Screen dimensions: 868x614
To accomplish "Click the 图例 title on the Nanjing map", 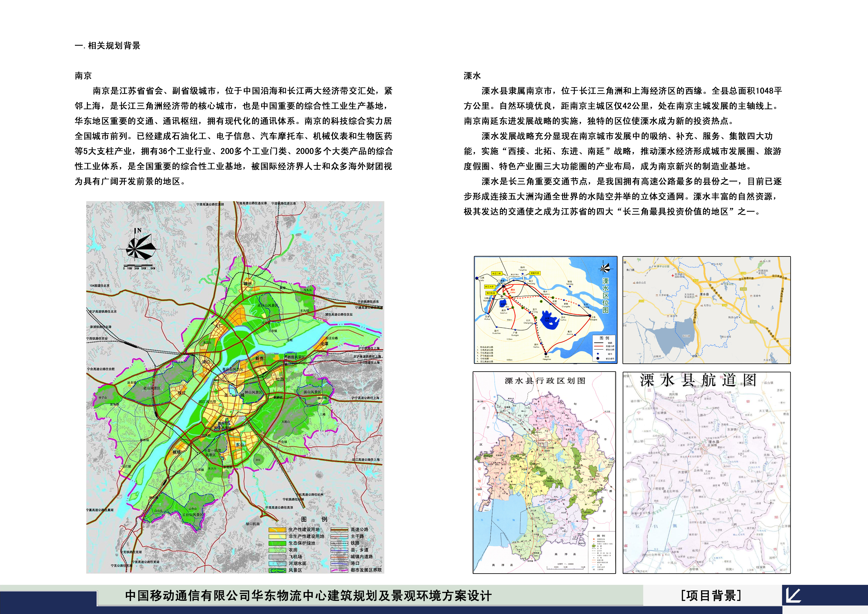I will point(314,519).
